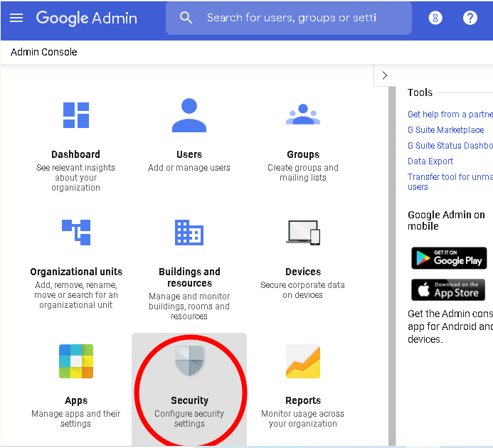
Task: Click 'Manage and monitor buildings' description
Action: pos(189,306)
